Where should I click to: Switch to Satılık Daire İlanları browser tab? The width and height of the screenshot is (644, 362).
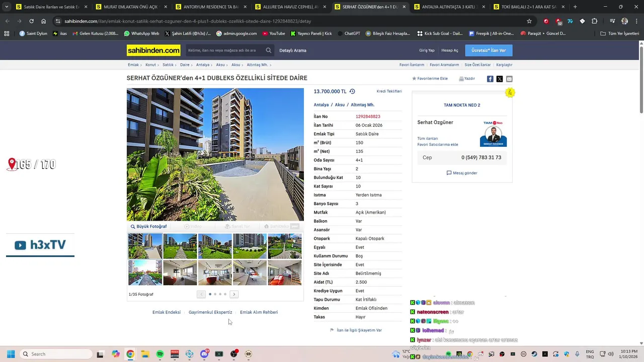tap(52, 7)
